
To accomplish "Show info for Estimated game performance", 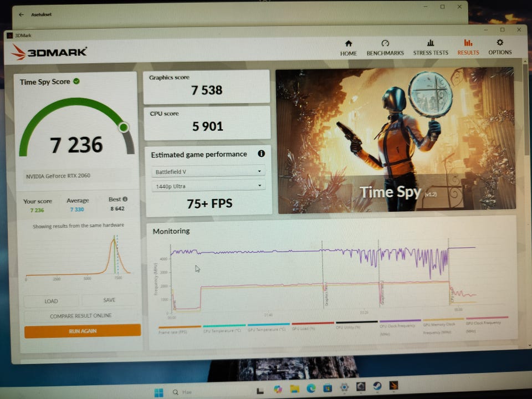I will coord(261,154).
